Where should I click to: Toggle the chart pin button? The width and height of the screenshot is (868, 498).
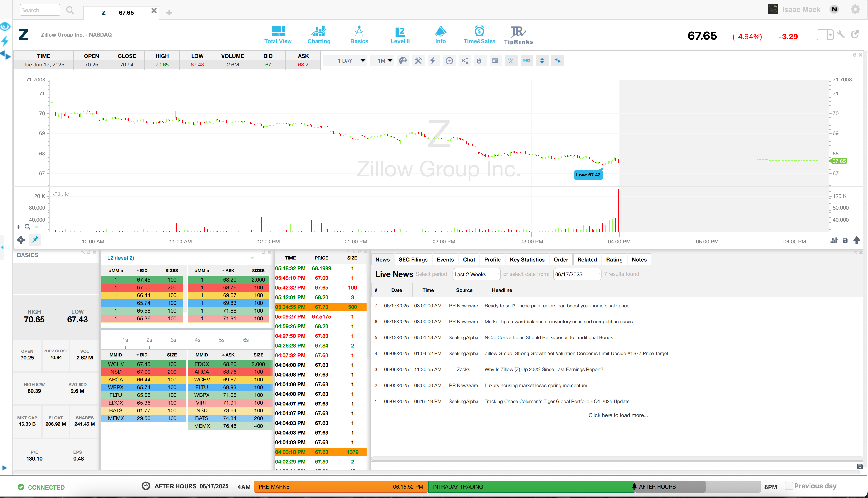tap(35, 240)
